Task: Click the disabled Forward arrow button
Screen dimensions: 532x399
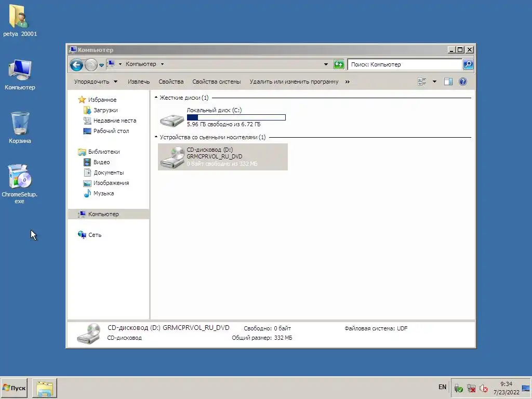Action: point(91,64)
